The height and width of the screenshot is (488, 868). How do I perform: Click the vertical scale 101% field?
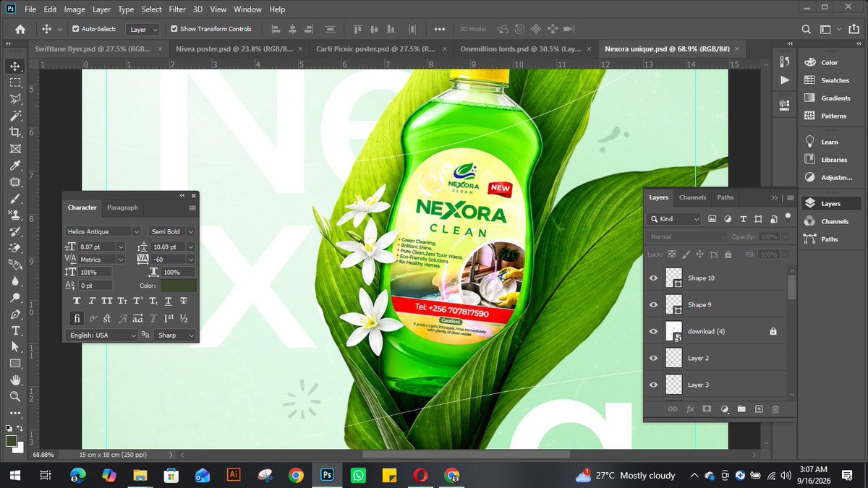(95, 272)
